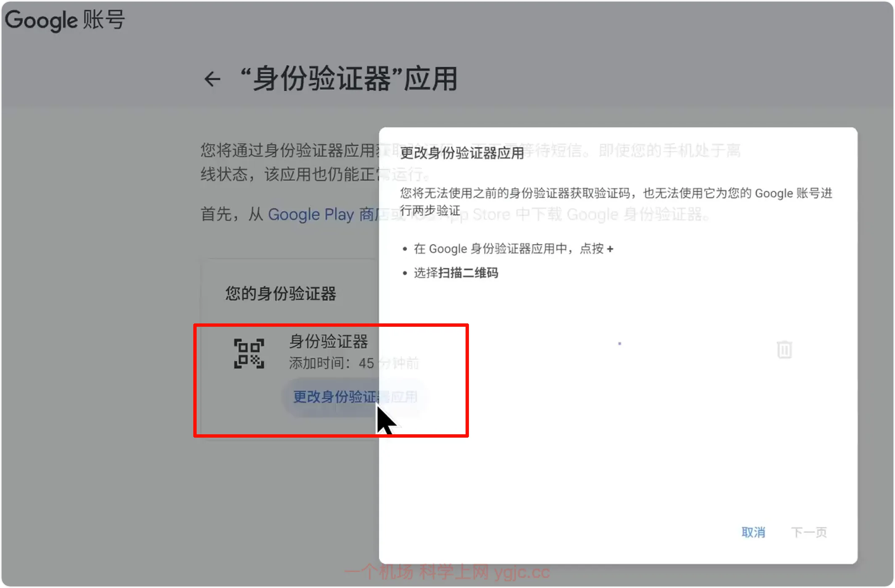
Task: Click the 账号 text beside the Google logo
Action: tap(104, 20)
